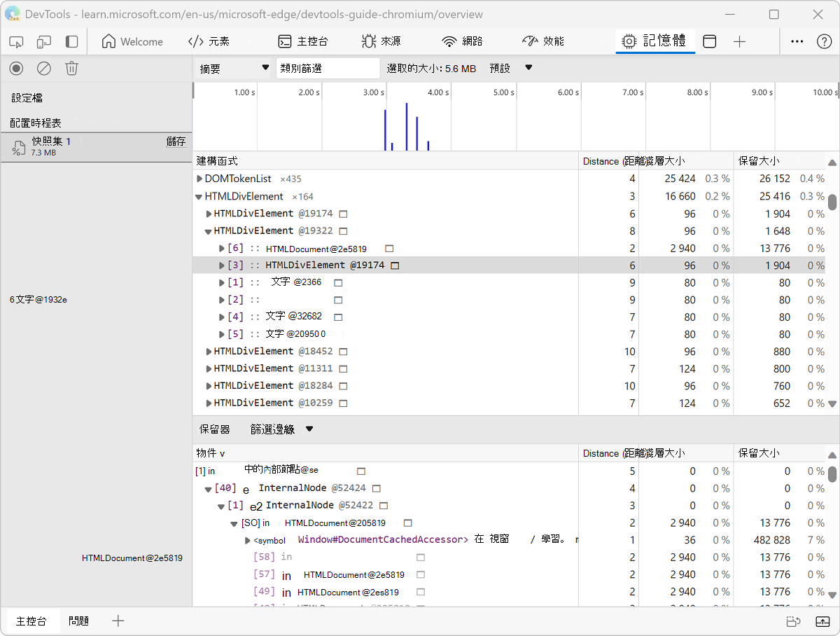Select the 記憶體 tab
The image size is (840, 636).
[x=654, y=41]
